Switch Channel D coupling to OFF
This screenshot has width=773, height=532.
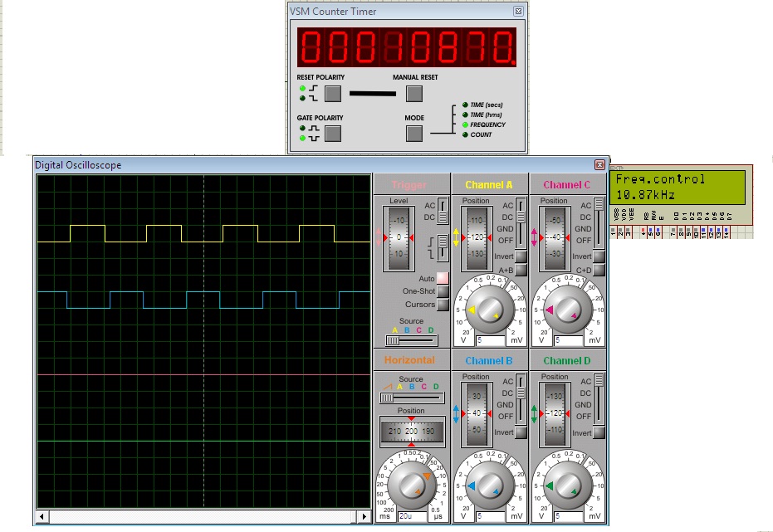tap(598, 417)
